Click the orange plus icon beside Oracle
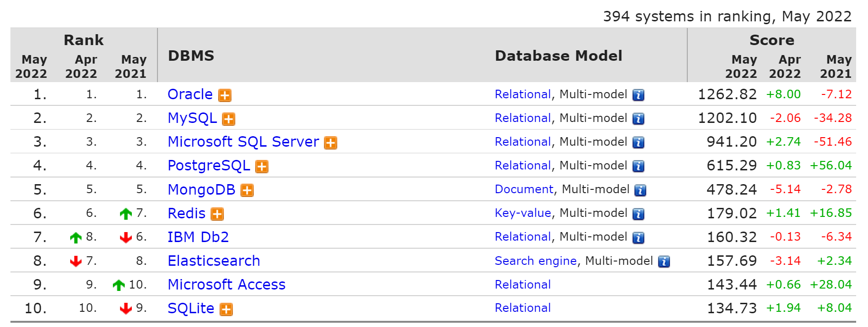Viewport: 868px width, 327px height. pos(224,95)
